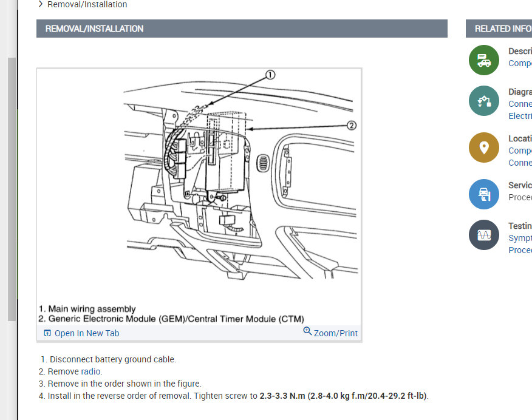Click the left vertical scrollbar thumb

(x=12, y=188)
